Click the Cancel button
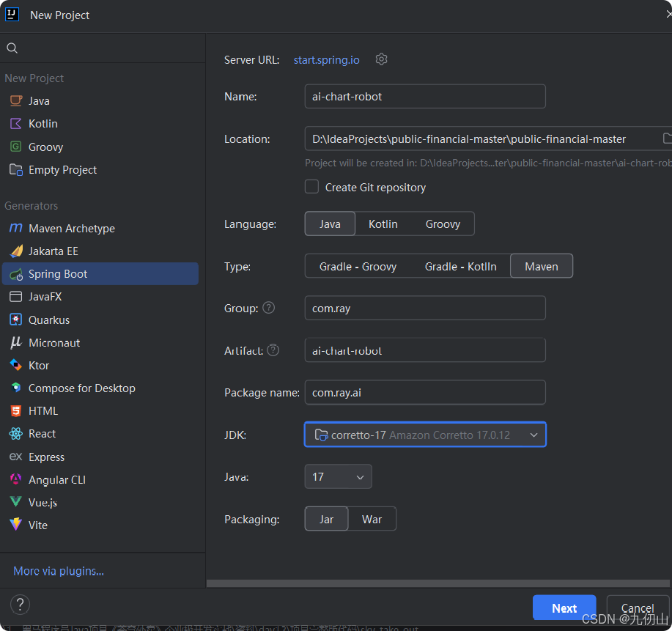Screen dimensions: 672x631 638,608
